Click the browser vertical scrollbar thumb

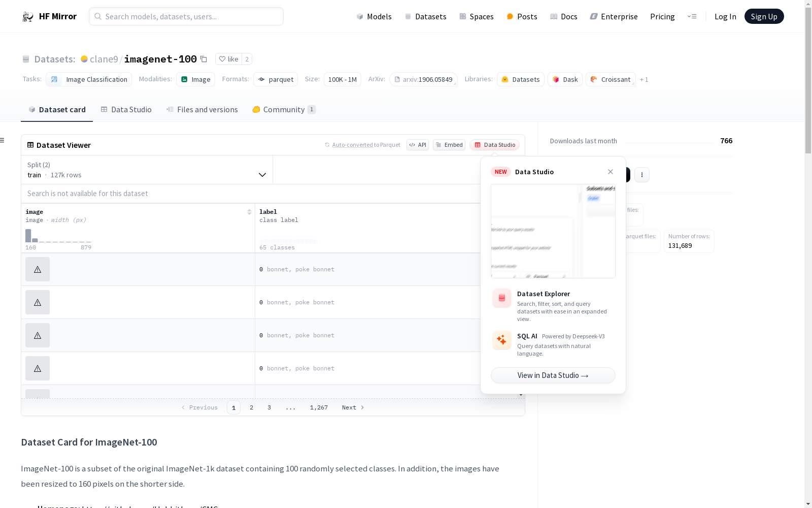tap(808, 80)
